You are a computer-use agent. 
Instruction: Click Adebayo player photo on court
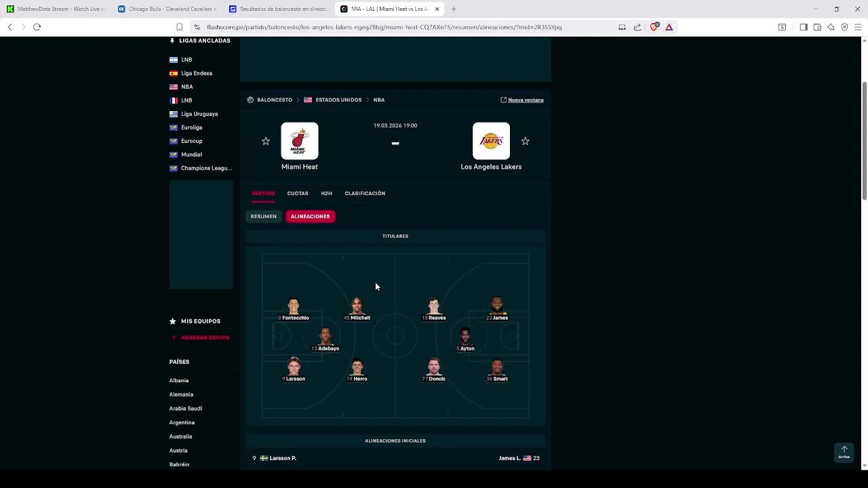pos(325,336)
